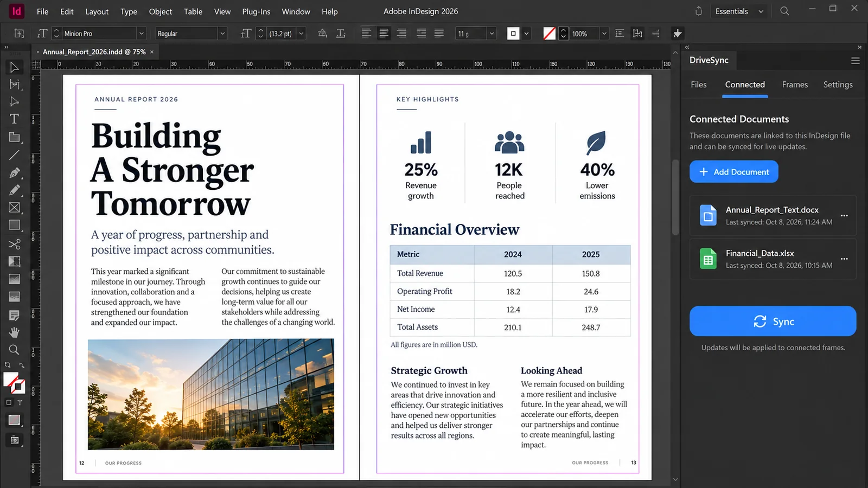The width and height of the screenshot is (868, 488).
Task: Click the Financial_Data.xlsx document entry
Action: (773, 259)
